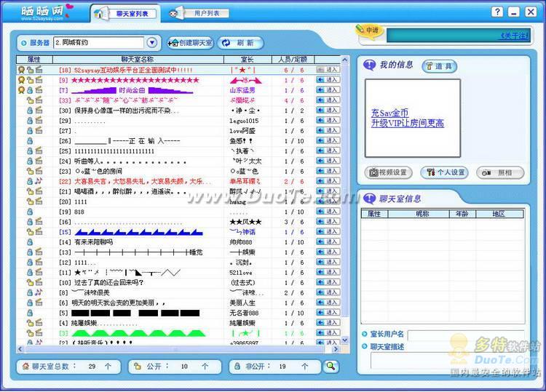Click the 照相 camera button
Viewport: 546px width, 392px height.
click(x=499, y=172)
